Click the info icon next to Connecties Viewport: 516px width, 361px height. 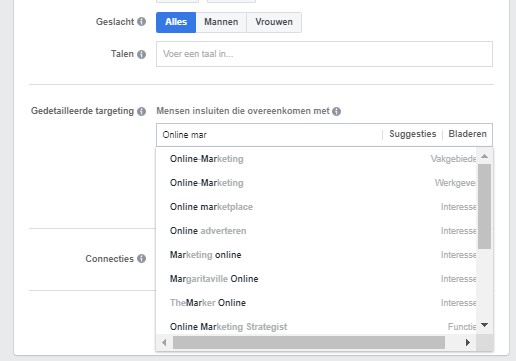[x=141, y=259]
